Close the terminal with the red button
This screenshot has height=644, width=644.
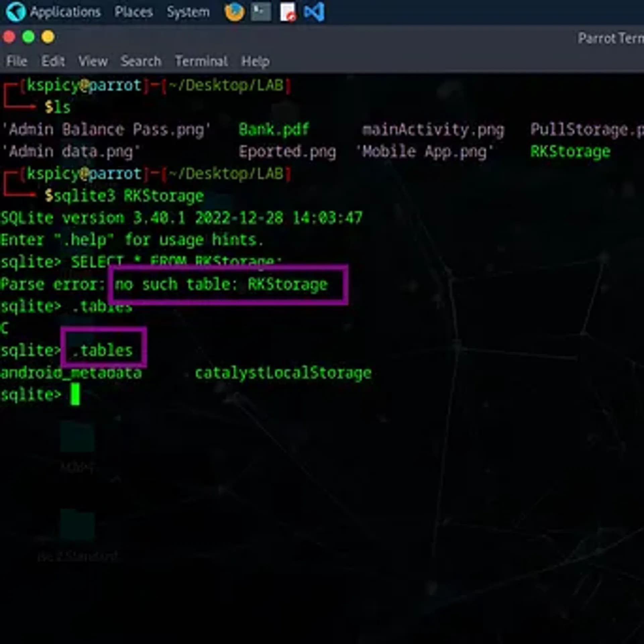click(9, 37)
